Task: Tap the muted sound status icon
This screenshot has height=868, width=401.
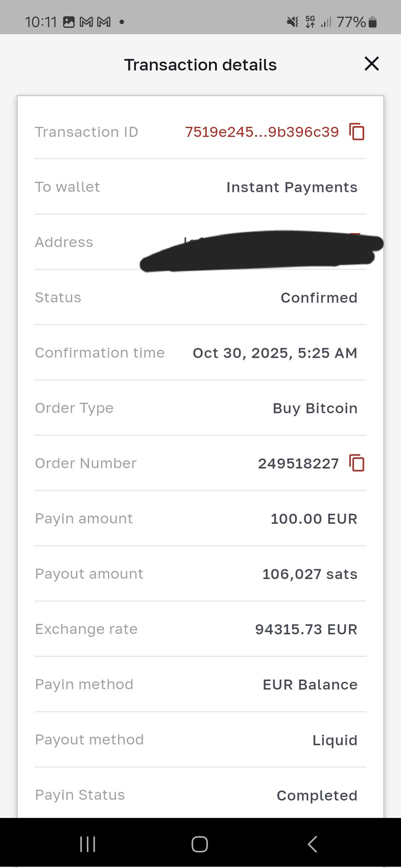Action: coord(292,22)
